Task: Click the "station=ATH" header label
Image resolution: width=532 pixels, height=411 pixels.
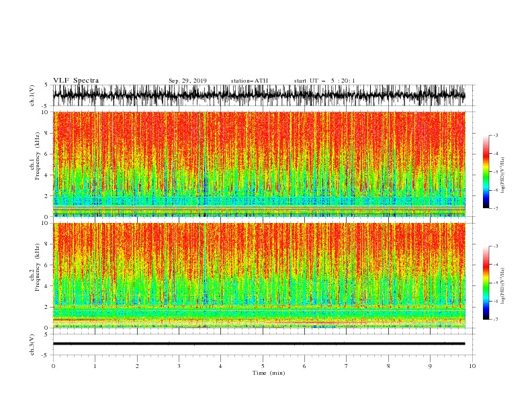Action: coord(249,81)
